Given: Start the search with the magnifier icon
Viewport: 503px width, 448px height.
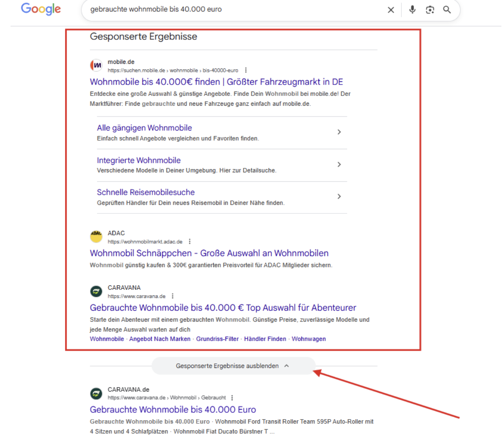Looking at the screenshot, I should point(447,10).
